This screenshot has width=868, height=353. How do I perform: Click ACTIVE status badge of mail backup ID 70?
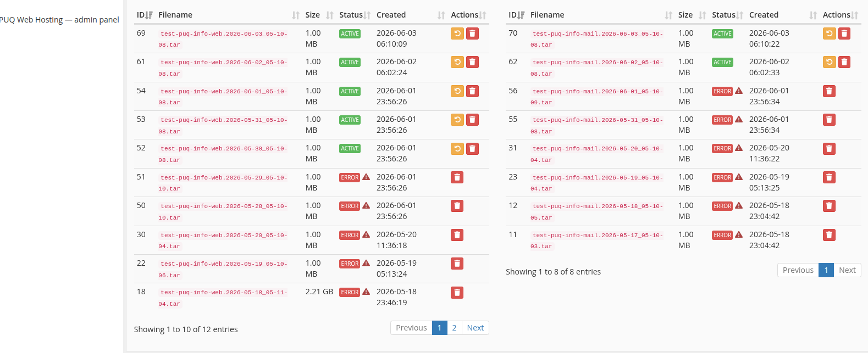point(722,33)
